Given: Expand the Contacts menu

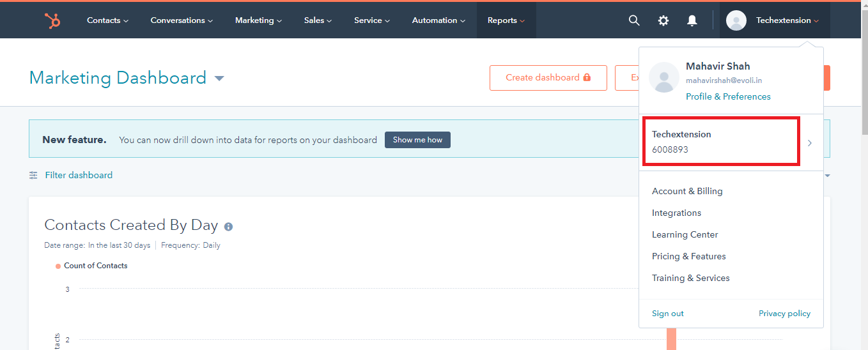Looking at the screenshot, I should (x=107, y=20).
